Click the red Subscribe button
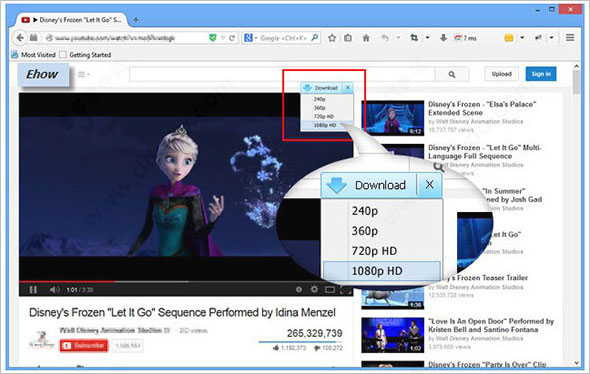The image size is (590, 374). [84, 345]
